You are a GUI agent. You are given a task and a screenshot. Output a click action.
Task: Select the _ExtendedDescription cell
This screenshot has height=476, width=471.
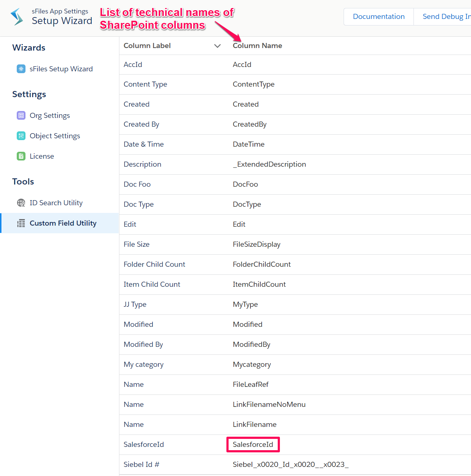pyautogui.click(x=269, y=164)
